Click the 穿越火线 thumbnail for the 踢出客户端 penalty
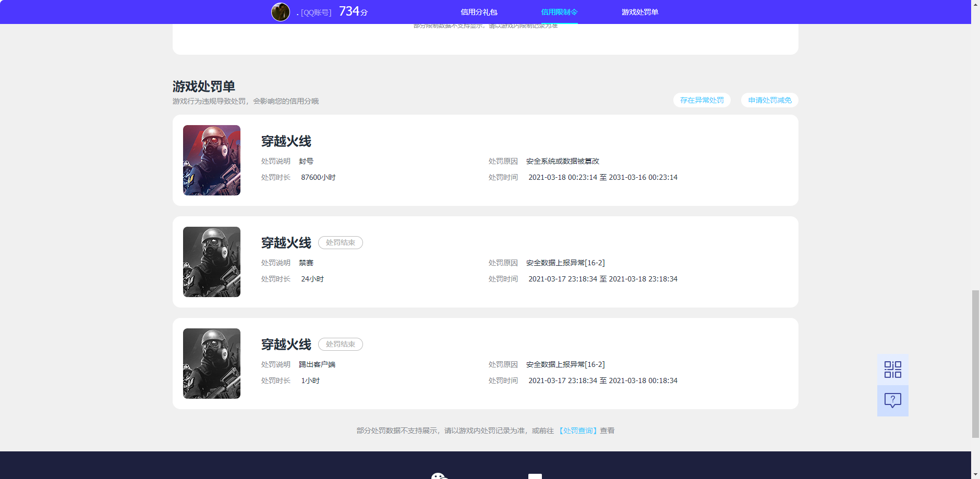980x479 pixels. coord(211,363)
